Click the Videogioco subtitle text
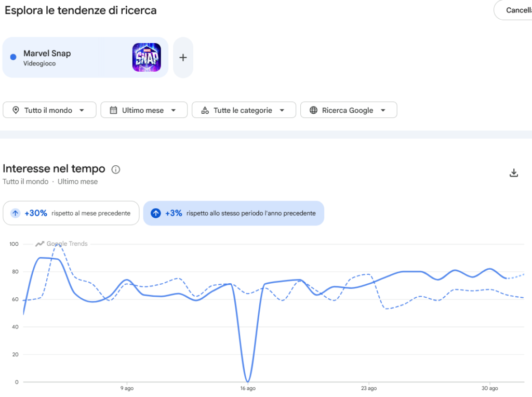The height and width of the screenshot is (397, 532). point(39,63)
